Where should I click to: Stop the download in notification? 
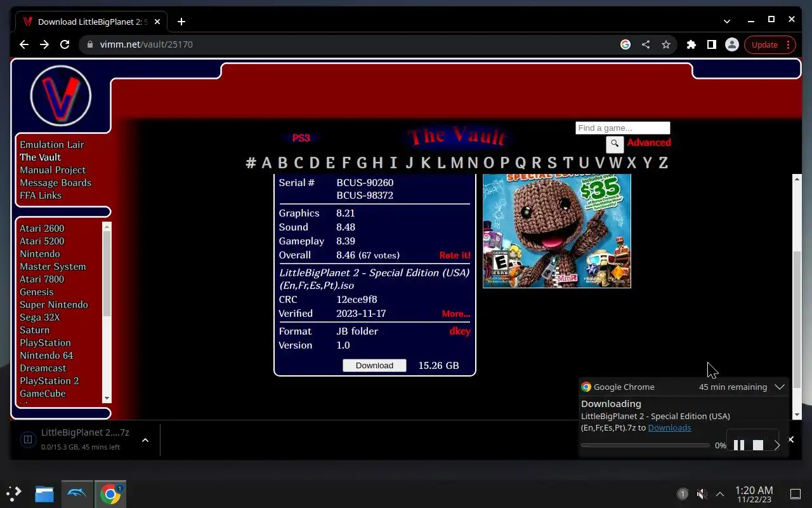pos(757,445)
